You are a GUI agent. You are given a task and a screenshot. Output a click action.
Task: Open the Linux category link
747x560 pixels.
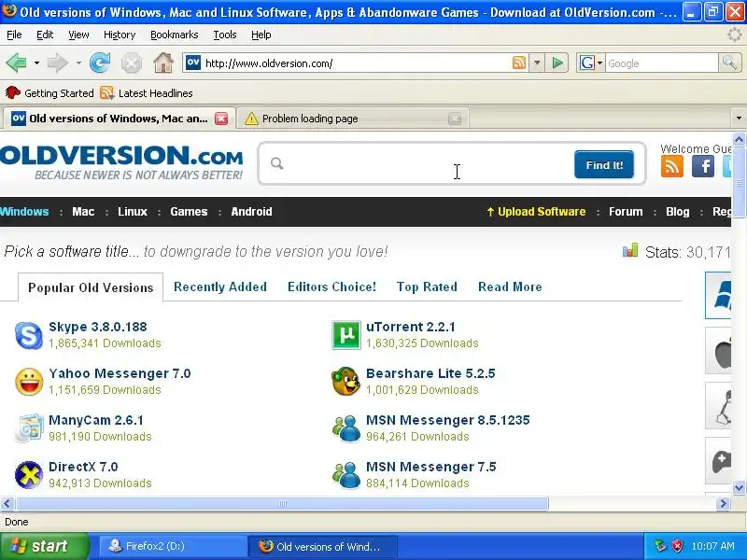click(x=133, y=212)
